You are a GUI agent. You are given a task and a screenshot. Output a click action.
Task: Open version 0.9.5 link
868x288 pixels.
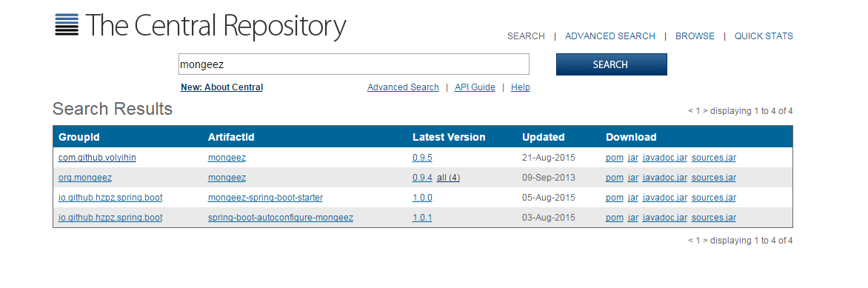(x=422, y=158)
